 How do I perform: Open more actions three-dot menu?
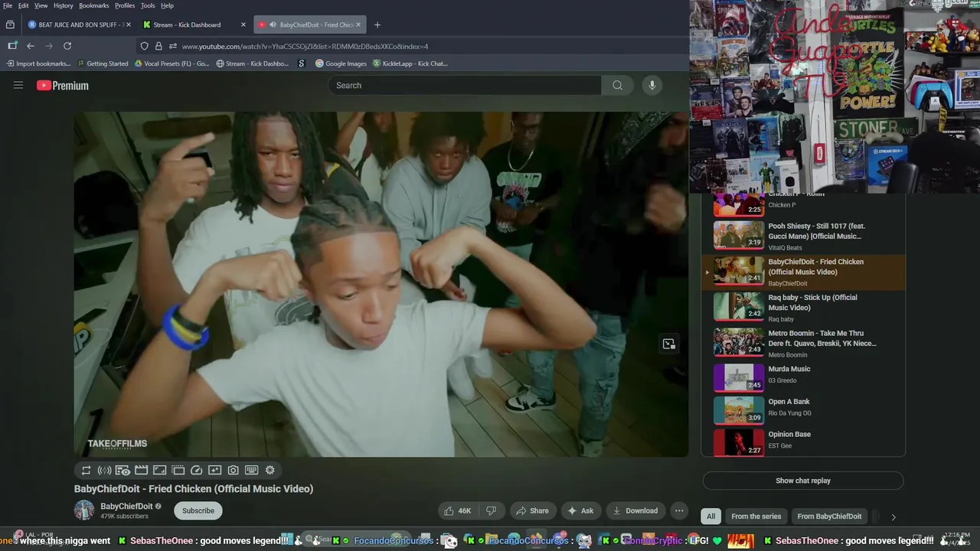click(678, 510)
